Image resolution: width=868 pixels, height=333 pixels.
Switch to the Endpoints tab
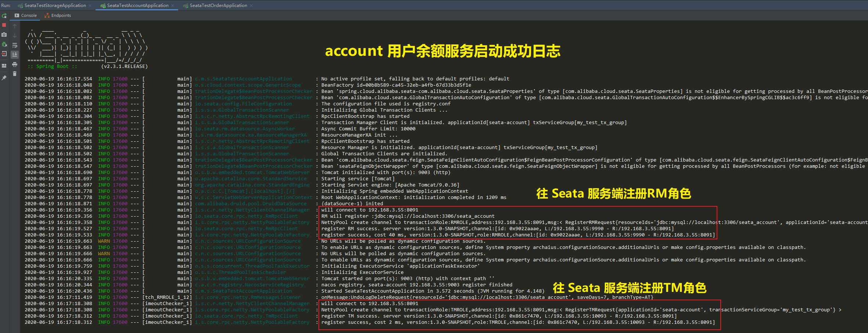pos(58,15)
